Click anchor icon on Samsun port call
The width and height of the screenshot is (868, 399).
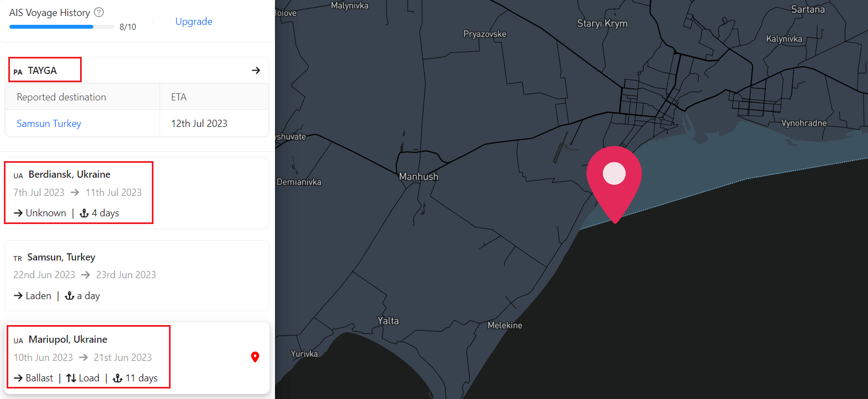click(70, 296)
